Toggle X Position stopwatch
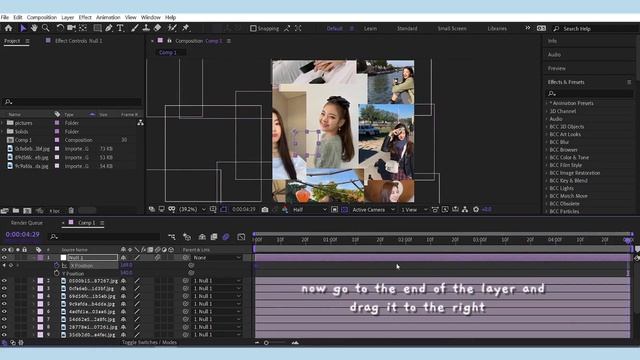640x360 pixels. point(57,265)
